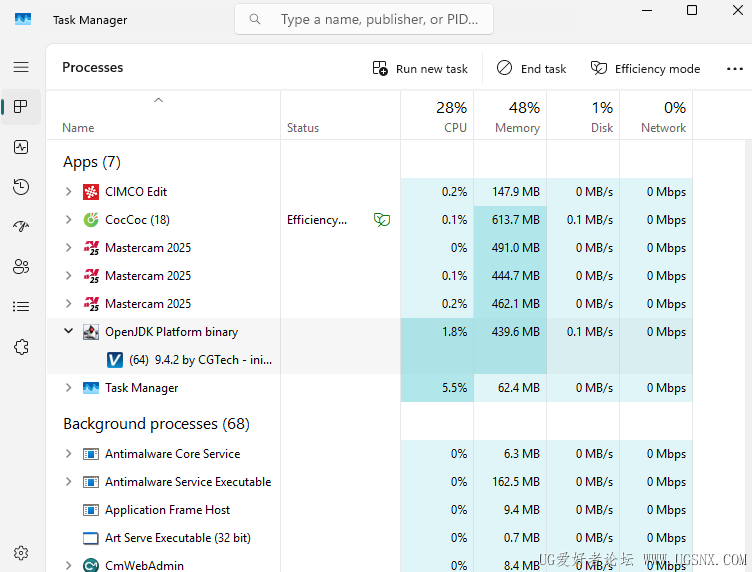Image resolution: width=752 pixels, height=572 pixels.
Task: Expand the CocCoc (18) process group
Action: point(69,220)
